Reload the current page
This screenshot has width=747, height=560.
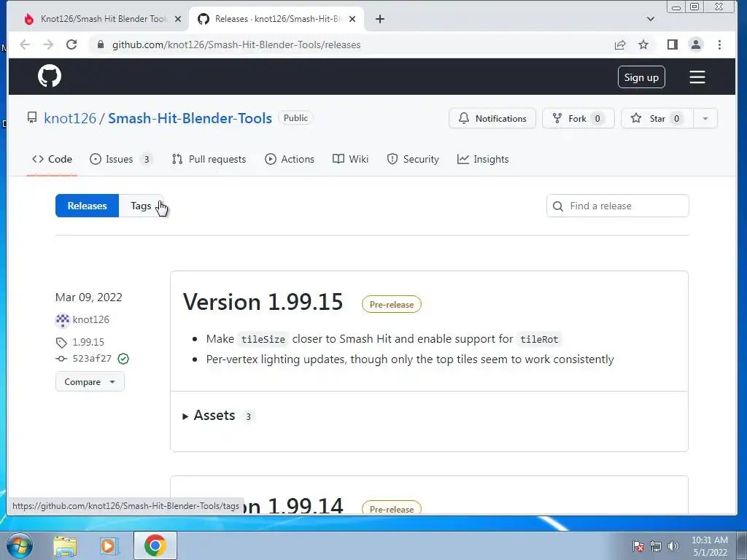coord(71,44)
